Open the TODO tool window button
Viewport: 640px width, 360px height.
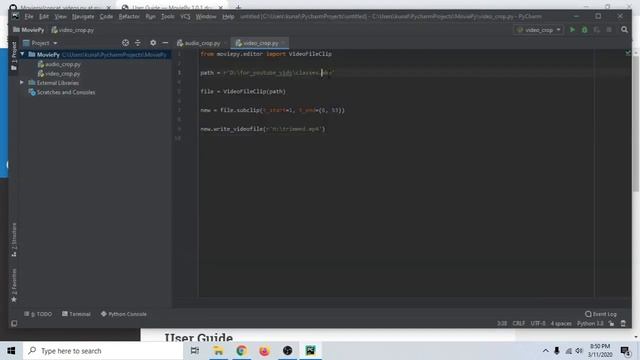tap(38, 314)
